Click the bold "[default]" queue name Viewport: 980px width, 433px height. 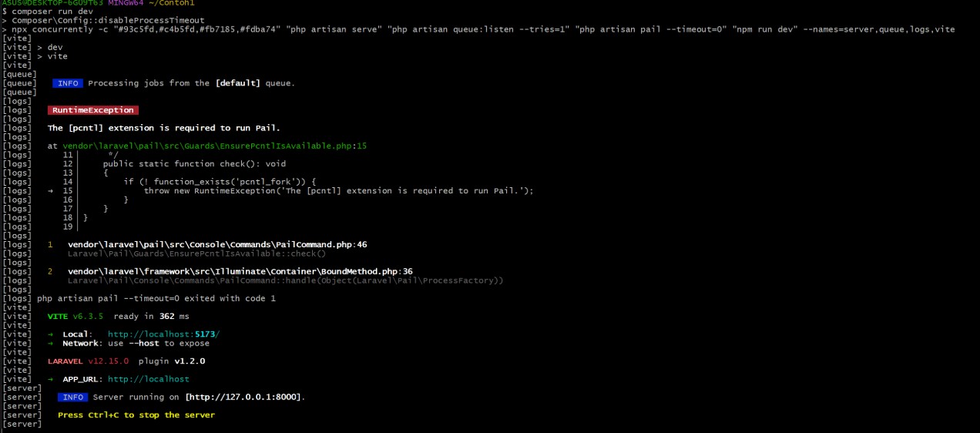click(238, 83)
